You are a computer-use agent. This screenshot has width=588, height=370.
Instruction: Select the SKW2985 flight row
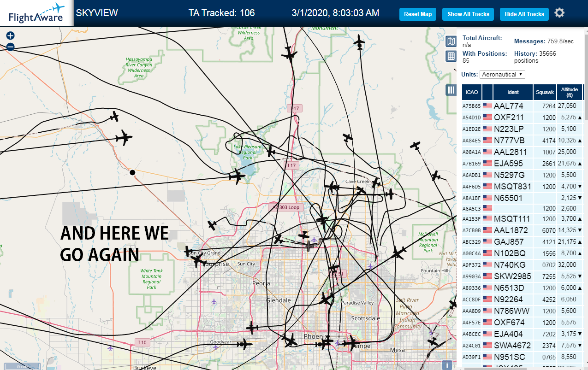tap(522, 276)
